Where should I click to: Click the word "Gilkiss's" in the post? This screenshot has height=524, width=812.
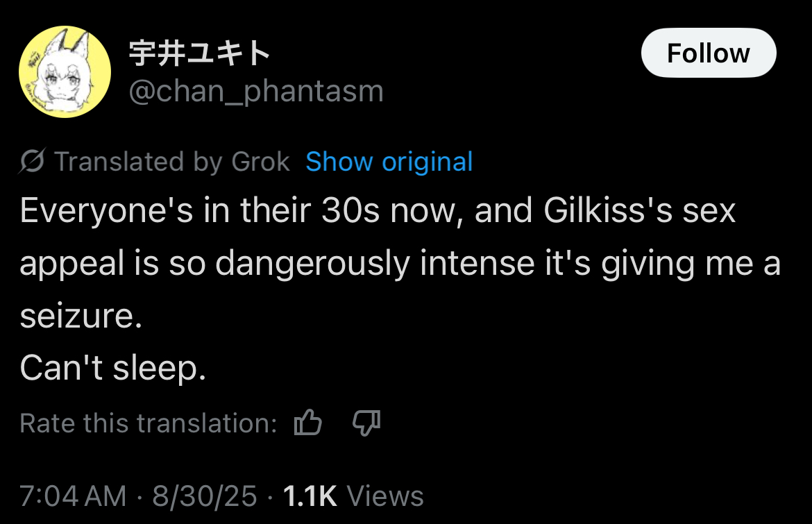[x=608, y=211]
